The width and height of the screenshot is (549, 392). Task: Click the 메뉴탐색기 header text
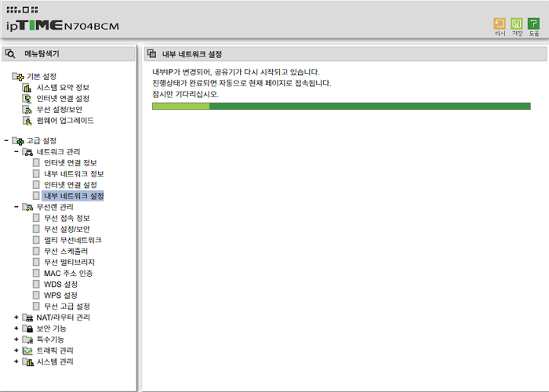click(x=42, y=54)
